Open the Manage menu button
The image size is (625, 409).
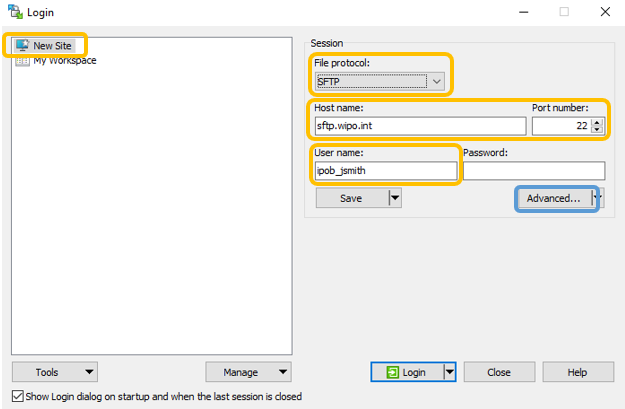(248, 372)
